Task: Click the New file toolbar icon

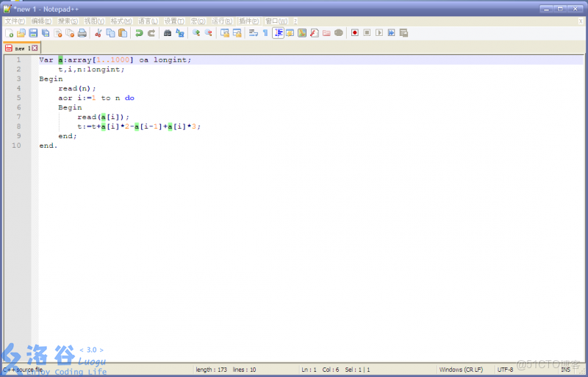Action: (9, 33)
